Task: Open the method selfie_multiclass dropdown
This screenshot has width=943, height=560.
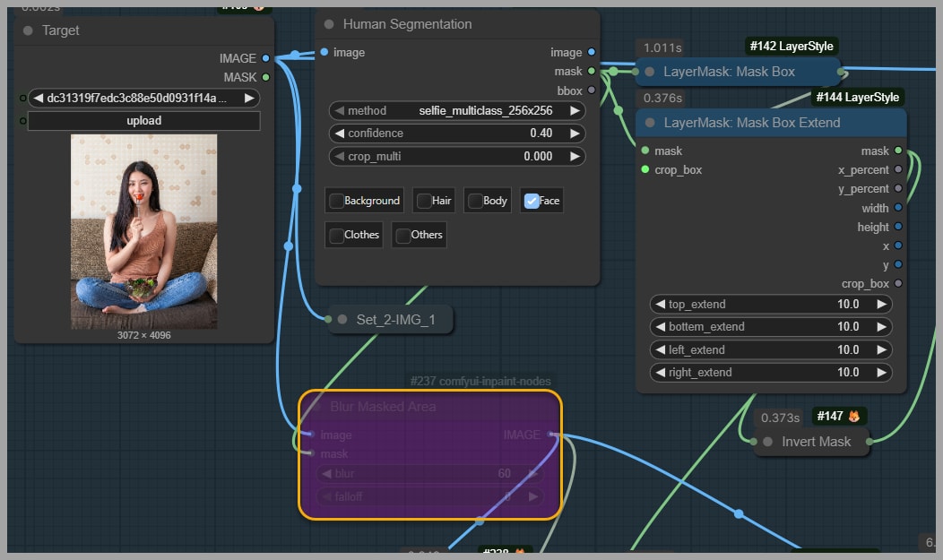Action: pyautogui.click(x=457, y=110)
